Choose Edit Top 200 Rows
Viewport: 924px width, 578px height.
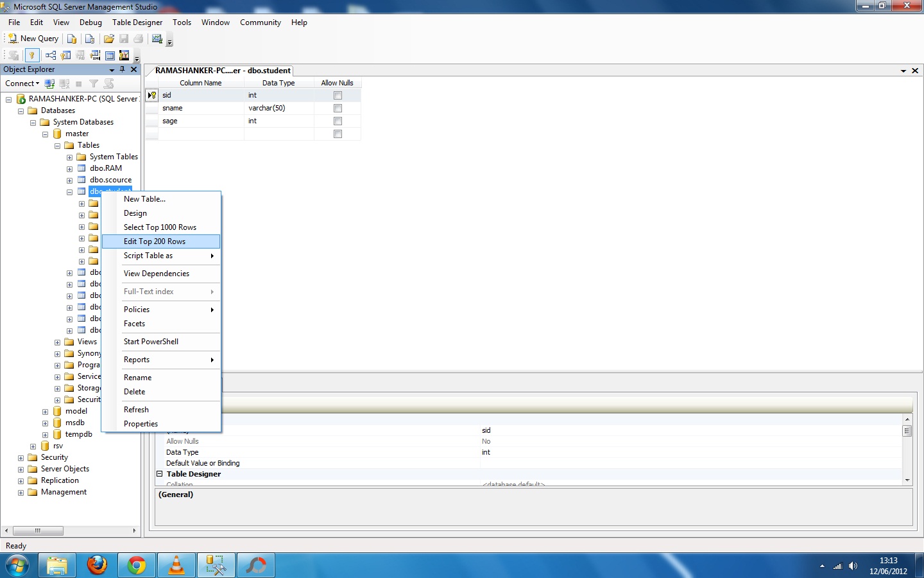pos(161,241)
